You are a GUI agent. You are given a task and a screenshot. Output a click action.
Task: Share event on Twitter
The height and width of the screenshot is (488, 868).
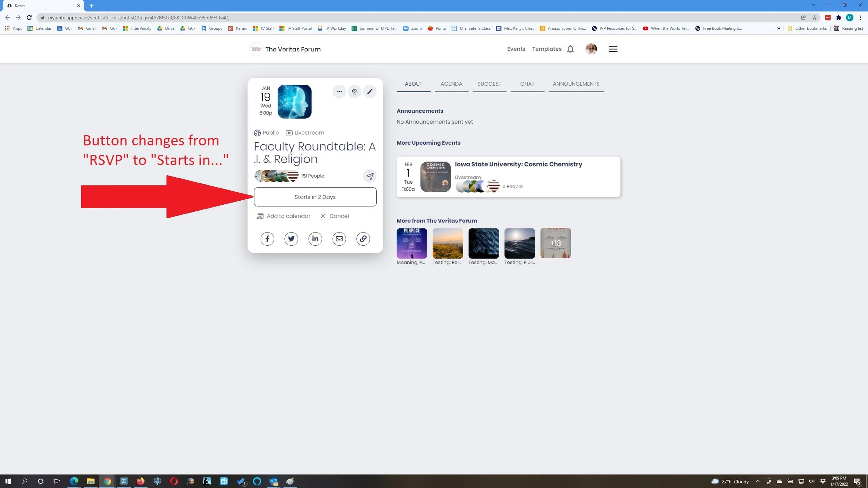pyautogui.click(x=291, y=239)
